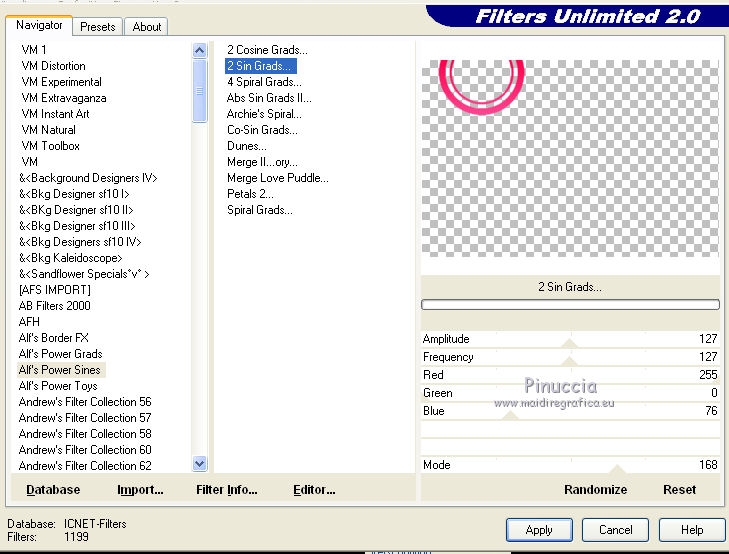Select Andrew's Filter Collection 57
The height and width of the screenshot is (554, 729).
[x=85, y=418]
